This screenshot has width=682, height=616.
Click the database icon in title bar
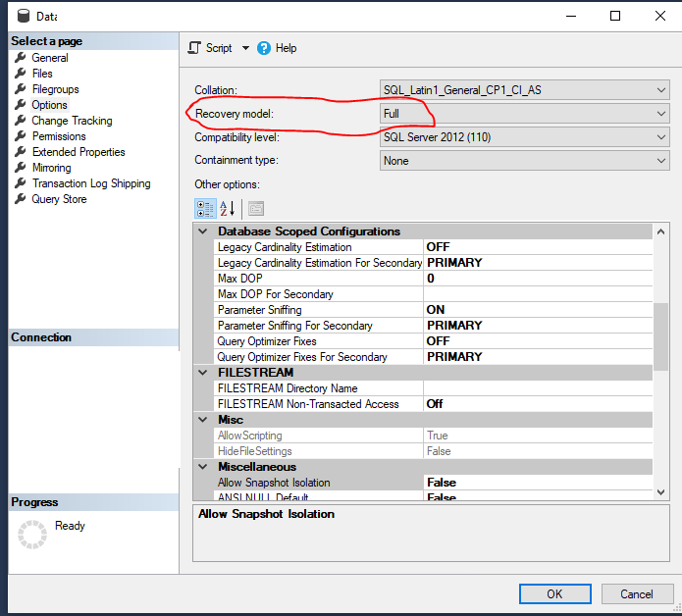(x=20, y=17)
